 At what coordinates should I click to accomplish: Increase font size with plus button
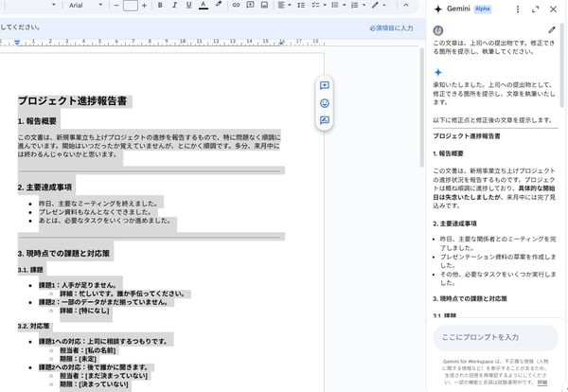[144, 5]
